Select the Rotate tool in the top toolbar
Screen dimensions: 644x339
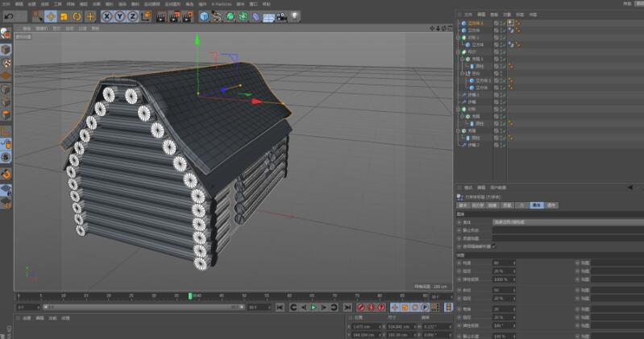tap(74, 16)
